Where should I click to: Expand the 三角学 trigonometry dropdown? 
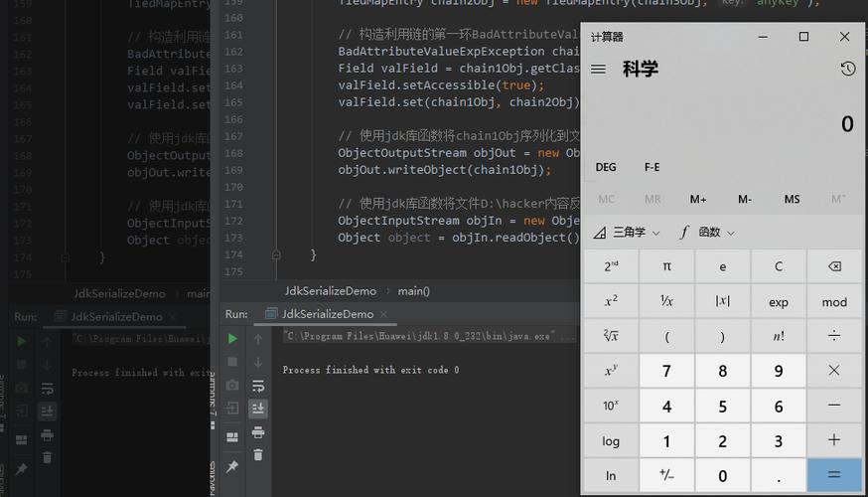pyautogui.click(x=627, y=233)
